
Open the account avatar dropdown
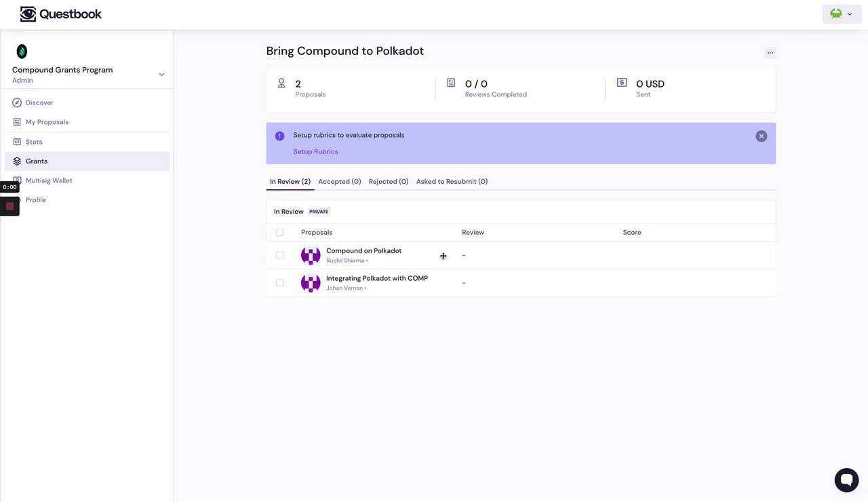tap(842, 14)
